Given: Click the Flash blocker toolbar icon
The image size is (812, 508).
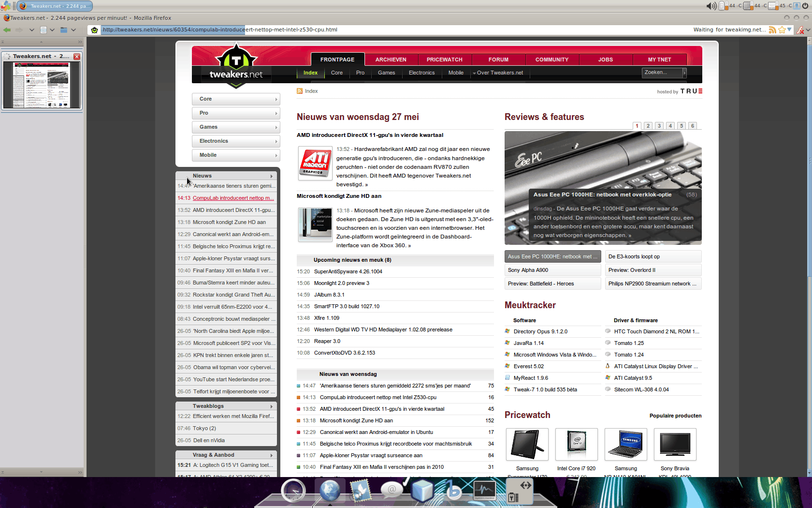Looking at the screenshot, I should pyautogui.click(x=800, y=30).
